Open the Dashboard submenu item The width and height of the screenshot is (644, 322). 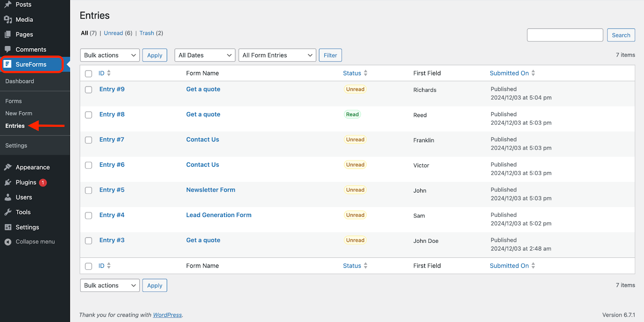point(20,81)
